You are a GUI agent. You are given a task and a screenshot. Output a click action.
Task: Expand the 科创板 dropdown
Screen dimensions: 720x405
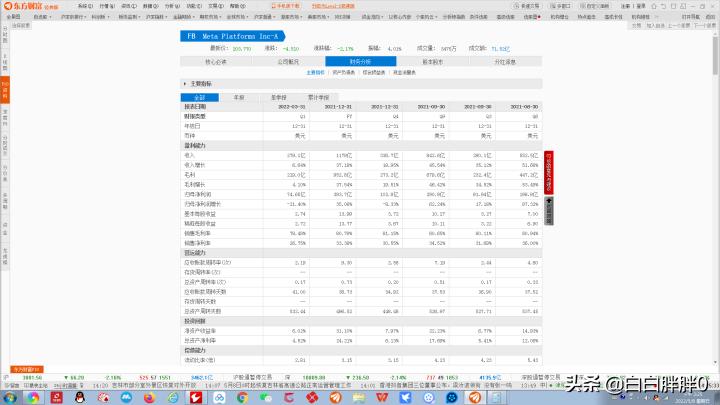(x=100, y=17)
